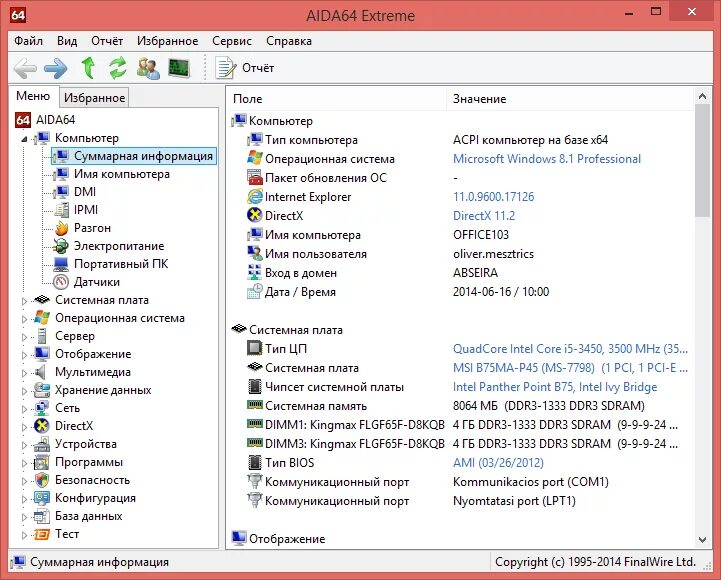Click the 8064 МБ system memory value
The height and width of the screenshot is (580, 721).
tap(549, 406)
